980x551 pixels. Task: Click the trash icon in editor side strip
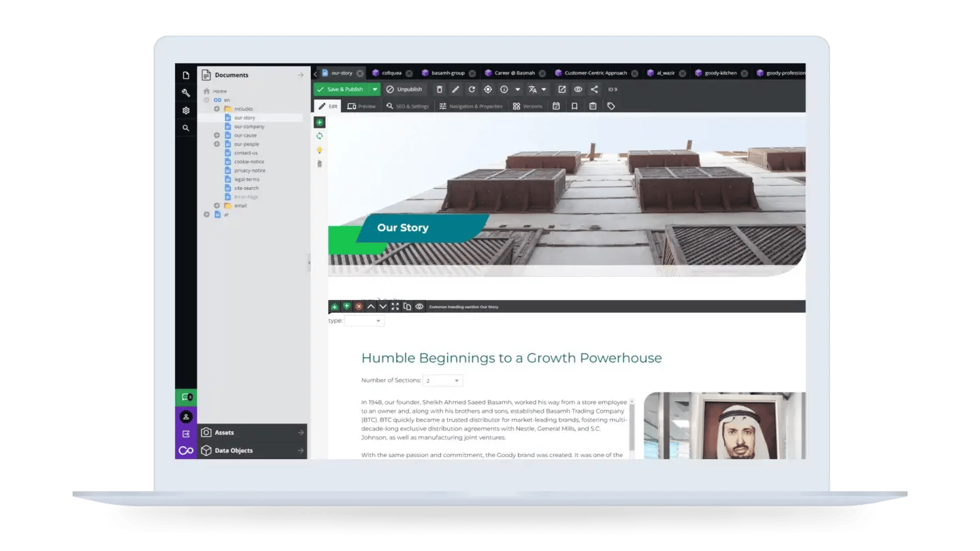click(320, 163)
